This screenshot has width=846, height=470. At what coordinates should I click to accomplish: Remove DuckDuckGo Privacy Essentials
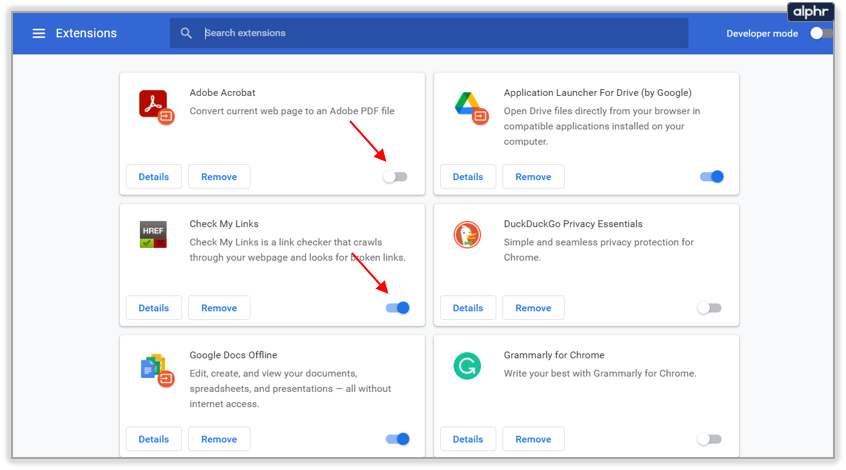coord(533,308)
